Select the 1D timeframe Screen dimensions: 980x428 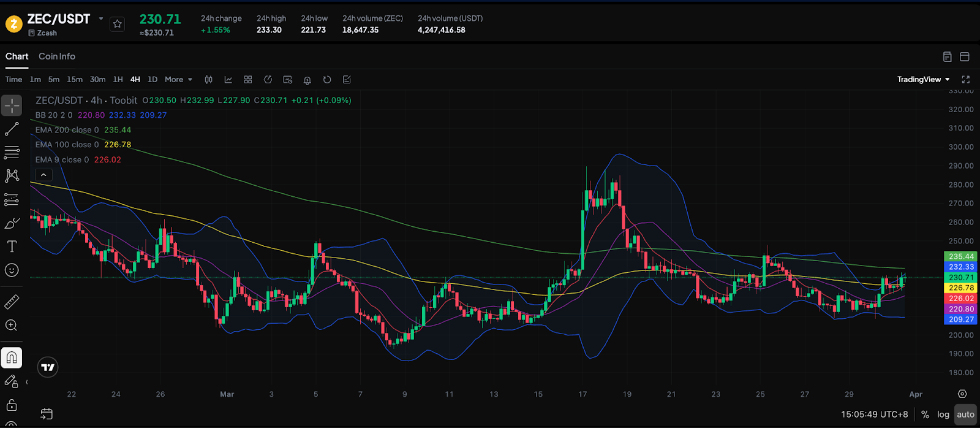[153, 80]
